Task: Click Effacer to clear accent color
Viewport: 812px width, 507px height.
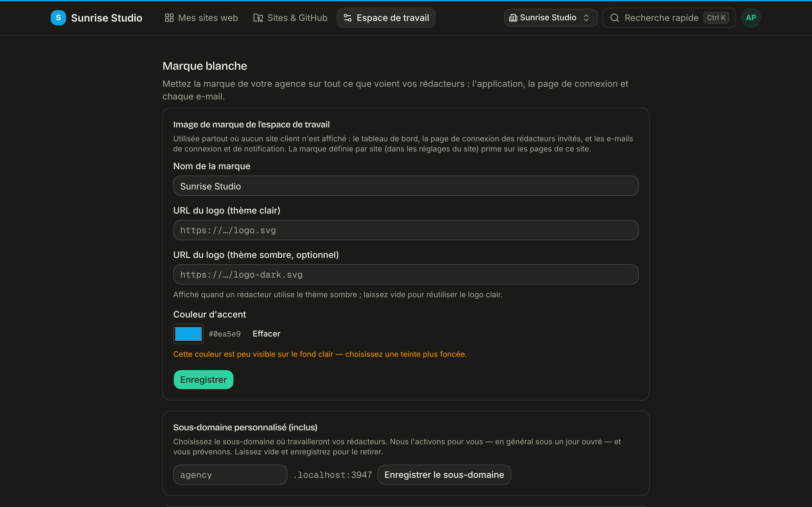Action: 266,334
